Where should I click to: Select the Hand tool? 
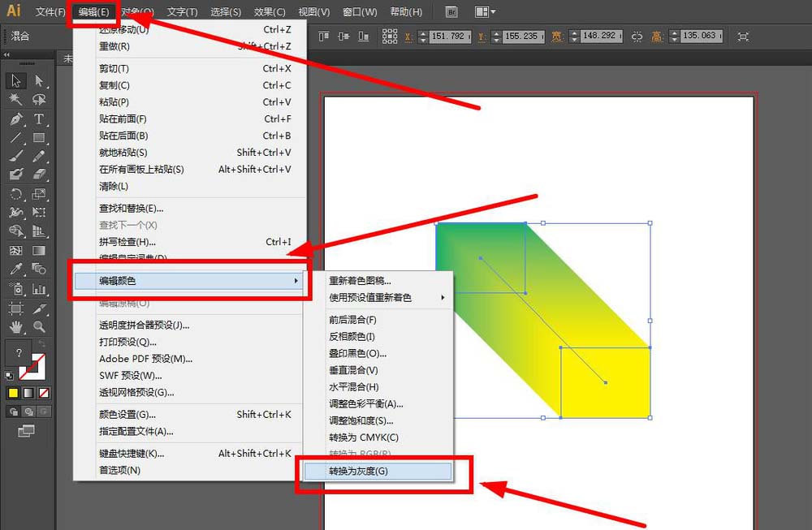coord(14,327)
